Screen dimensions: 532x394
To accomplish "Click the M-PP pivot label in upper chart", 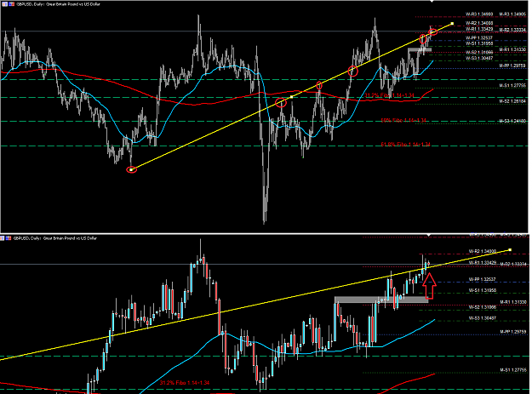I will (x=512, y=66).
